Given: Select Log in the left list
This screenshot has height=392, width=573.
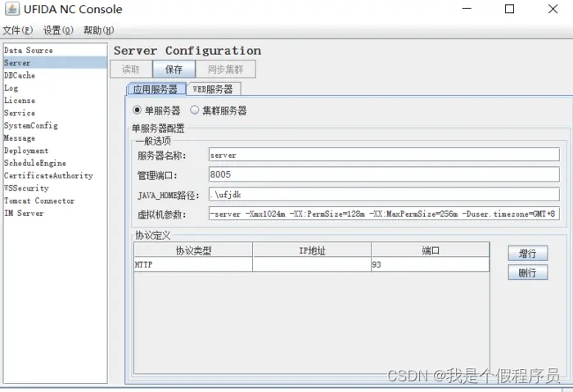Looking at the screenshot, I should click(x=55, y=88).
